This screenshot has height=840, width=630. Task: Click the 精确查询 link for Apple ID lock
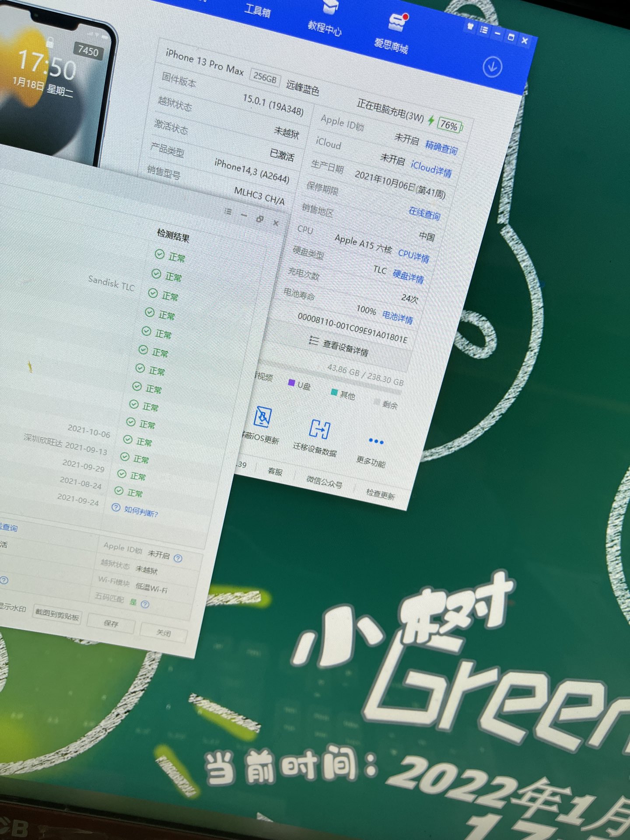coord(441,148)
